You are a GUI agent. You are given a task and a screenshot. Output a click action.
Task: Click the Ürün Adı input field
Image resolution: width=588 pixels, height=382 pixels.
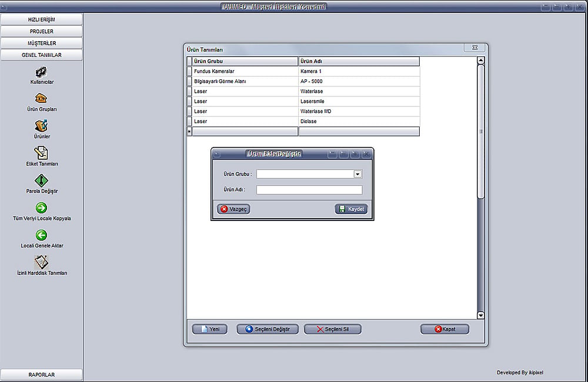coord(309,190)
